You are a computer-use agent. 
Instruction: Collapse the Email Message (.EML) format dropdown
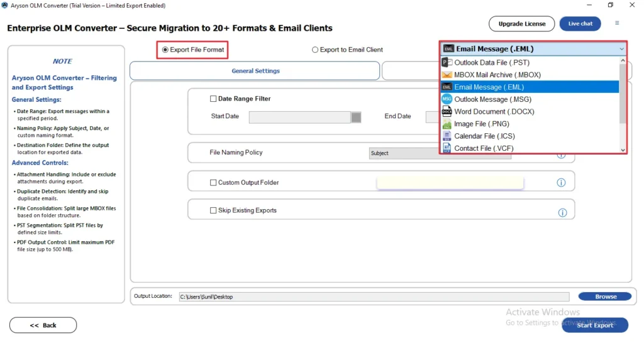pyautogui.click(x=621, y=49)
